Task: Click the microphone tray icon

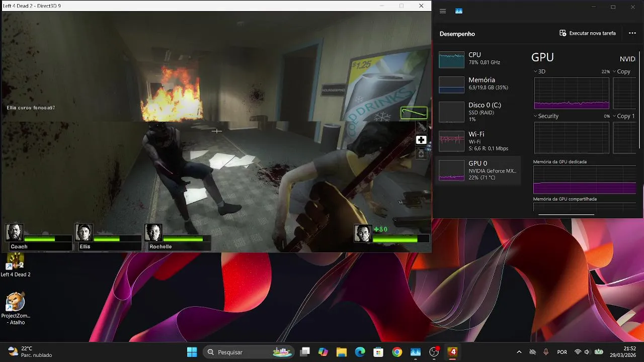Action: [546, 352]
